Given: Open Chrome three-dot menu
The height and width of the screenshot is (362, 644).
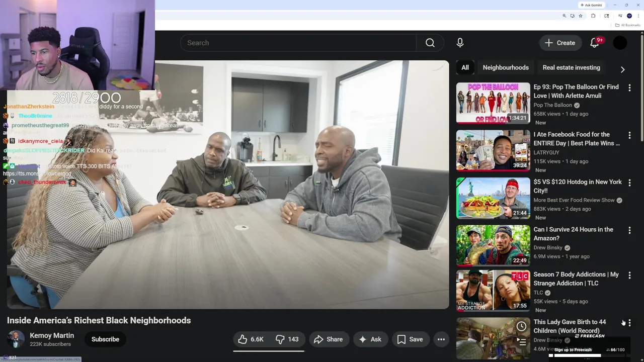Looking at the screenshot, I should [x=638, y=16].
